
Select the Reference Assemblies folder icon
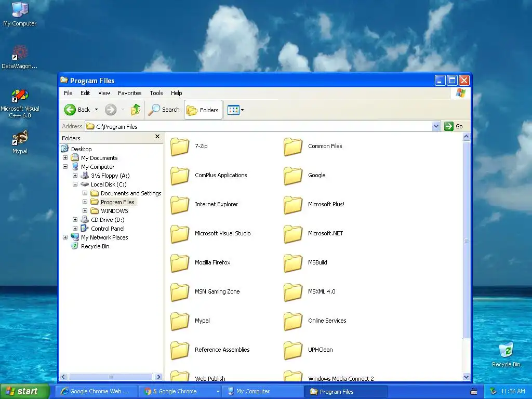tap(180, 350)
